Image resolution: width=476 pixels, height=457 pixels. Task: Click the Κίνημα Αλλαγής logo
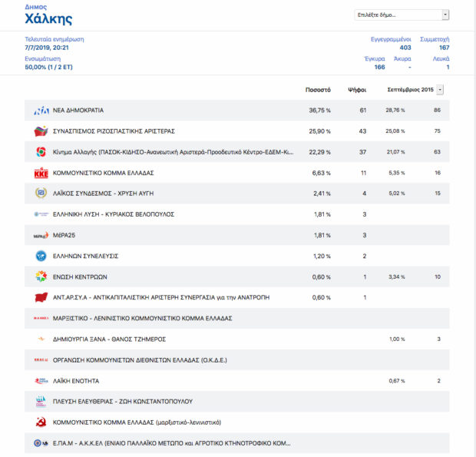[x=41, y=152]
